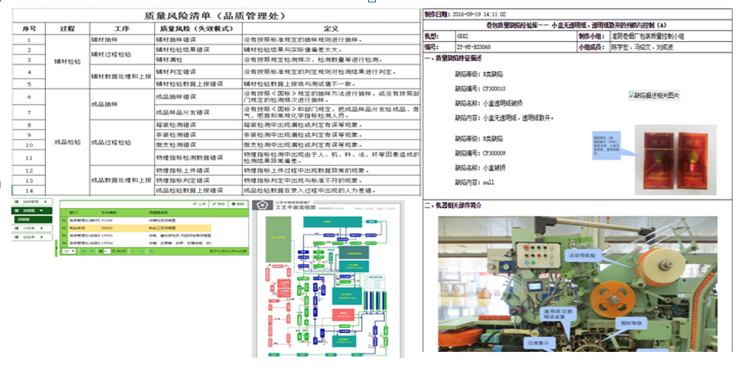Expand the first sidebar menu above 流程图
The image size is (743, 365).
32,202
